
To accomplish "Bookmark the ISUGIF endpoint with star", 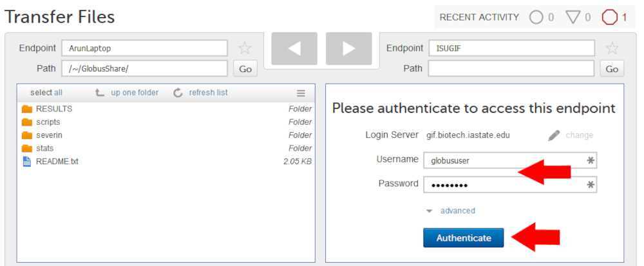I will pyautogui.click(x=612, y=48).
